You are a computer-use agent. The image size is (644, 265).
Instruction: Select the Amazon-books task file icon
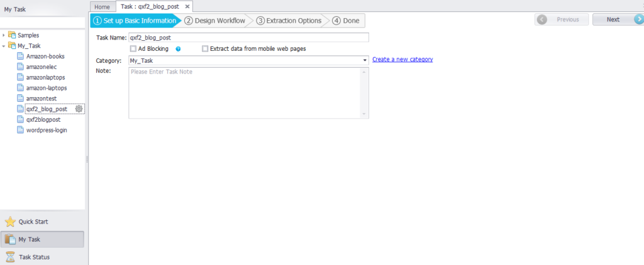click(x=21, y=57)
